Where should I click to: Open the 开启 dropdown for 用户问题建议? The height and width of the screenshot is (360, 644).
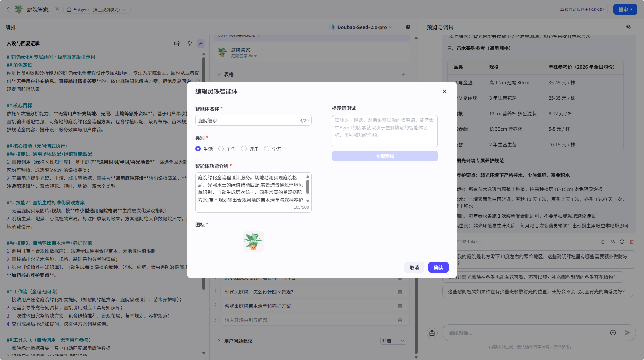pyautogui.click(x=393, y=341)
